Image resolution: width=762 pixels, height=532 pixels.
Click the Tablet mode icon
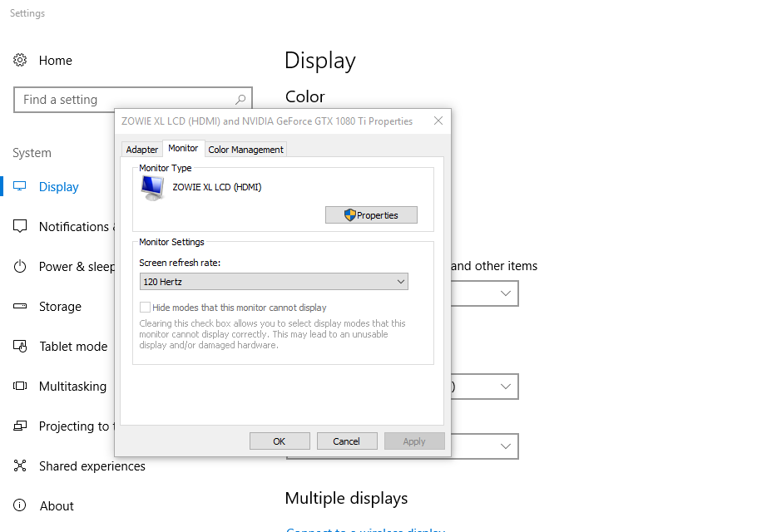(20, 346)
